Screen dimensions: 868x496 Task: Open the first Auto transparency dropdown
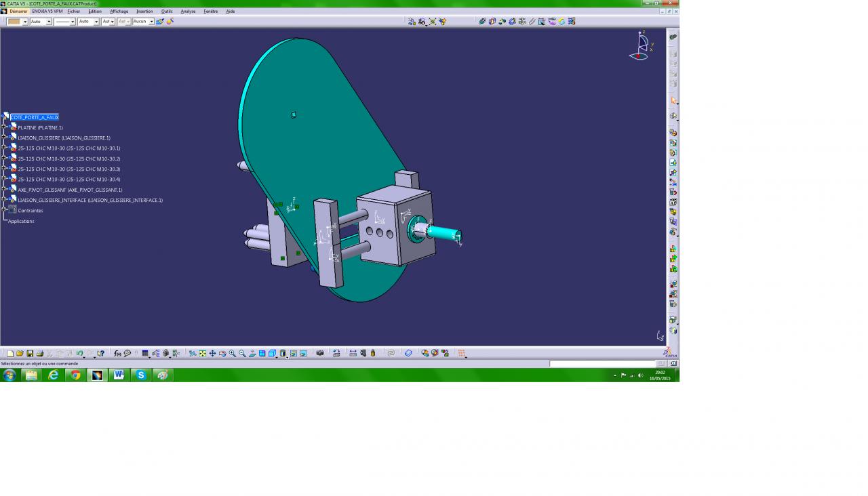(49, 22)
